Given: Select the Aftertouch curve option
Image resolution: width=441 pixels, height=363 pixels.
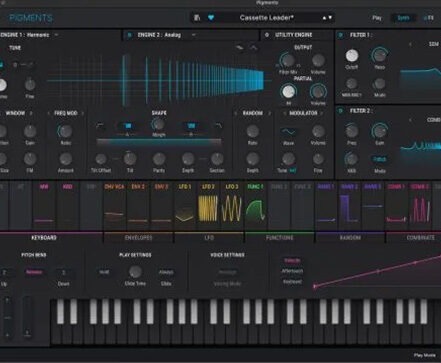Looking at the screenshot, I should tap(292, 271).
